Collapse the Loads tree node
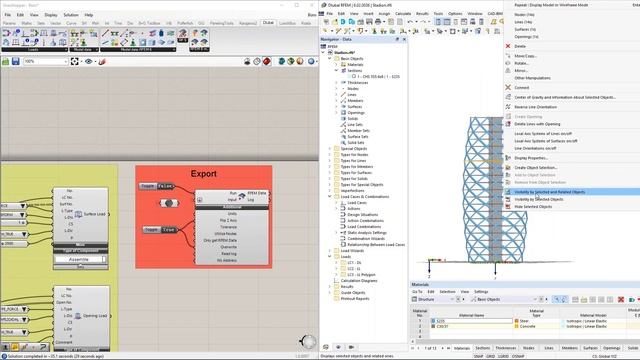The height and width of the screenshot is (360, 640). 330,257
